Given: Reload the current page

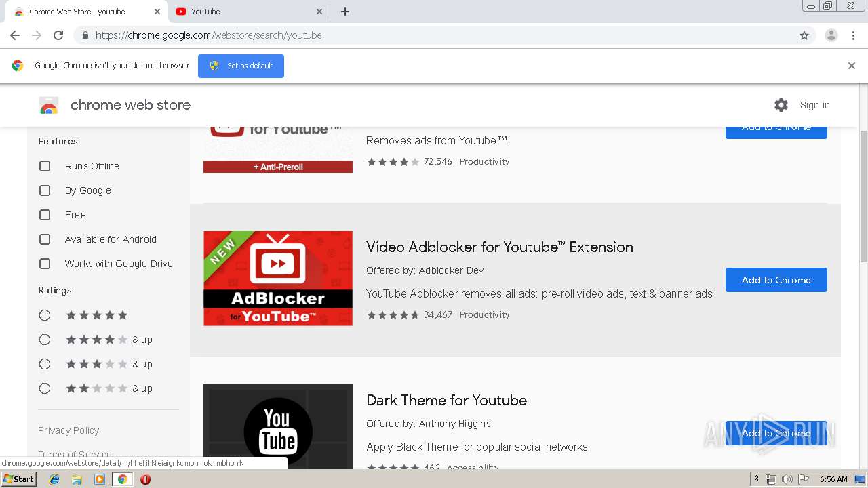Looking at the screenshot, I should 58,35.
